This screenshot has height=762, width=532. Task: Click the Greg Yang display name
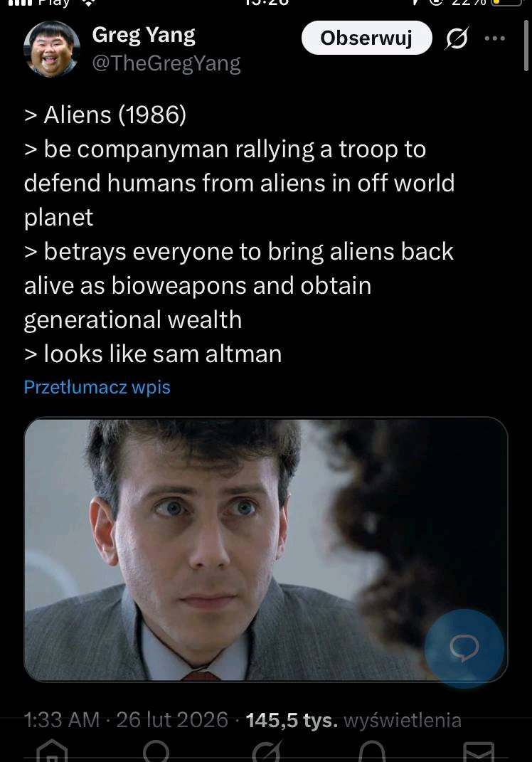pyautogui.click(x=144, y=36)
